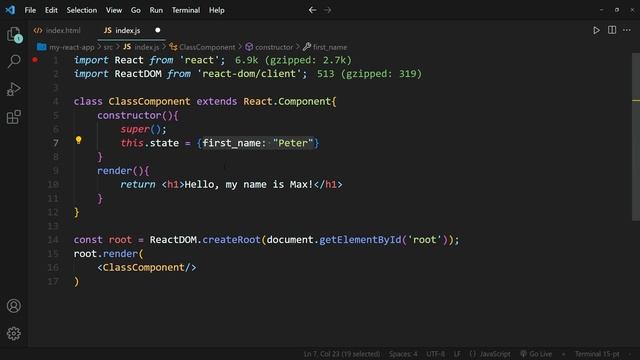The width and height of the screenshot is (640, 360).
Task: Click 'this' keyword on line 7
Action: pyautogui.click(x=132, y=143)
